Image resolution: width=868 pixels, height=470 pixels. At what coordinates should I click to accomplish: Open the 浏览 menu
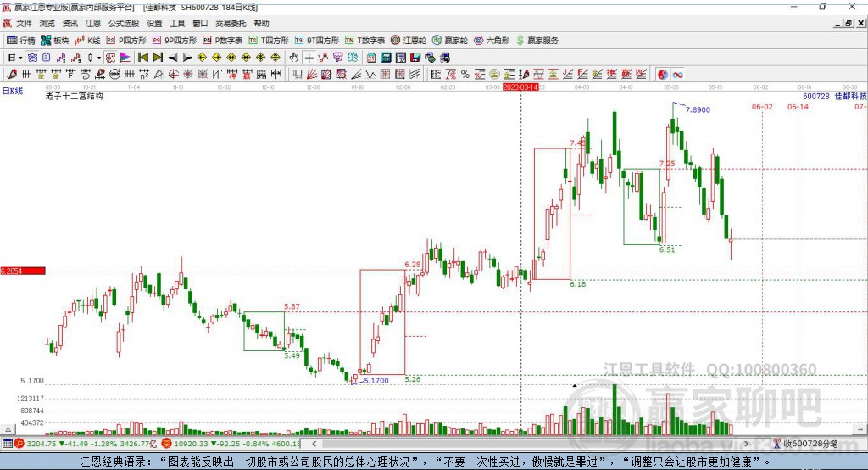[x=47, y=23]
